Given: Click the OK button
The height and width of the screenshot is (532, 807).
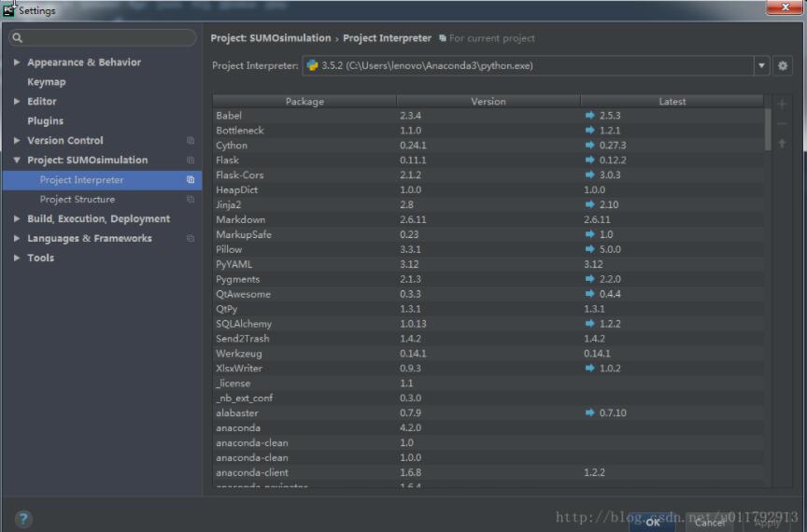Looking at the screenshot, I should [x=652, y=523].
